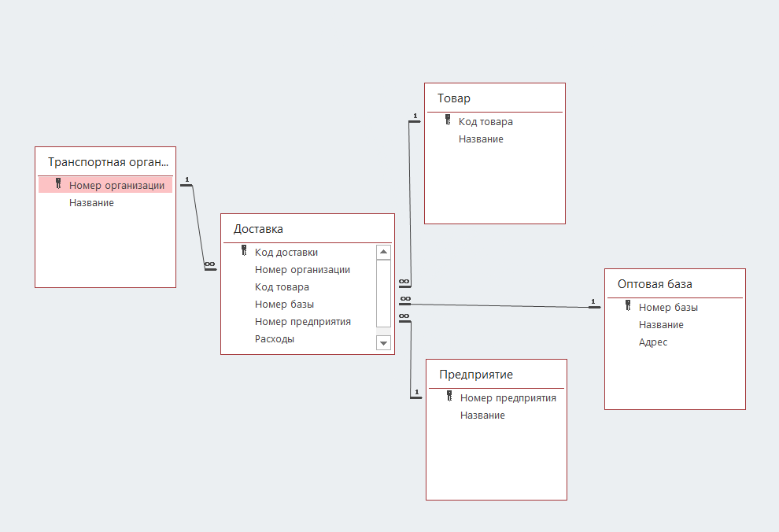Select Номер базы field in Оптовая база table
Image resolution: width=779 pixels, height=532 pixels.
(x=668, y=308)
